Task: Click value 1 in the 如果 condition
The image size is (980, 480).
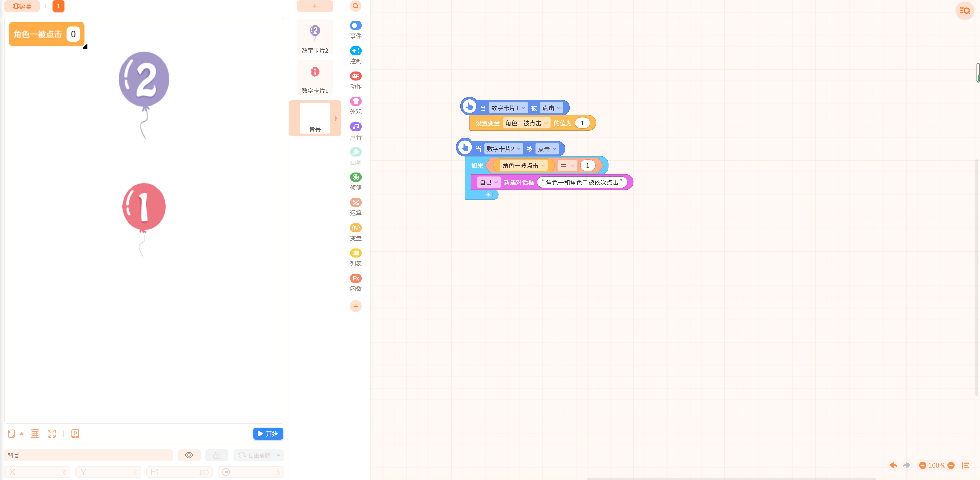Action: pyautogui.click(x=587, y=165)
